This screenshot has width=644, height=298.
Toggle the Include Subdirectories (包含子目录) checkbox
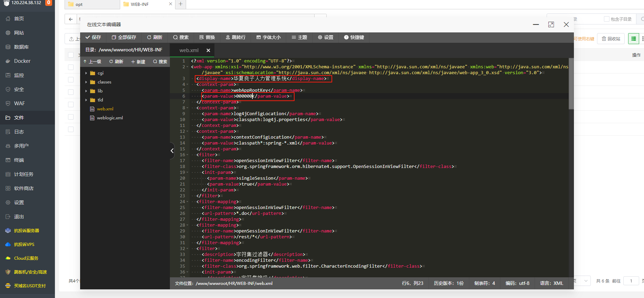(x=606, y=19)
